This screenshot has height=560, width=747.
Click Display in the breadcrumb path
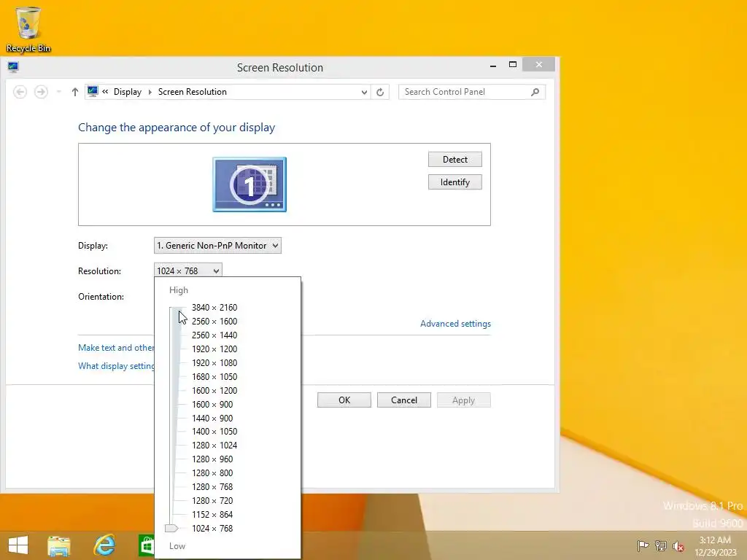click(127, 92)
